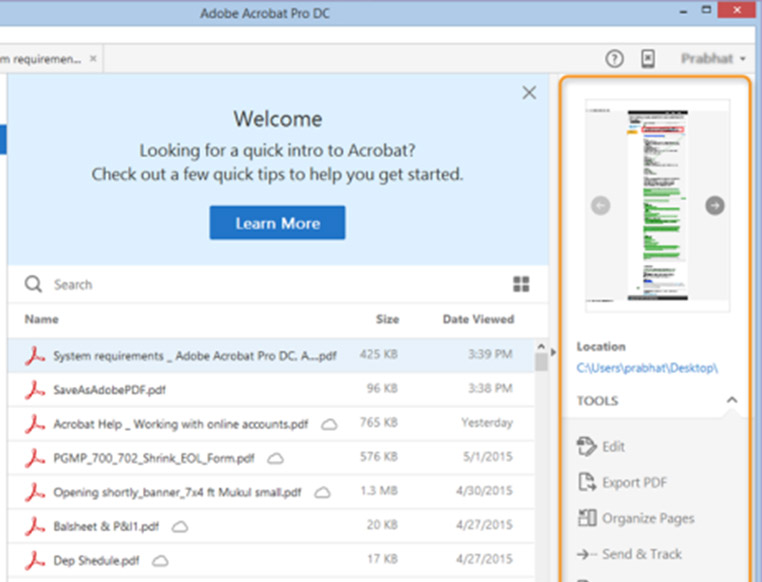Select System requirements Adobe Acrobat Pro DC file
762x582 pixels.
[271, 355]
